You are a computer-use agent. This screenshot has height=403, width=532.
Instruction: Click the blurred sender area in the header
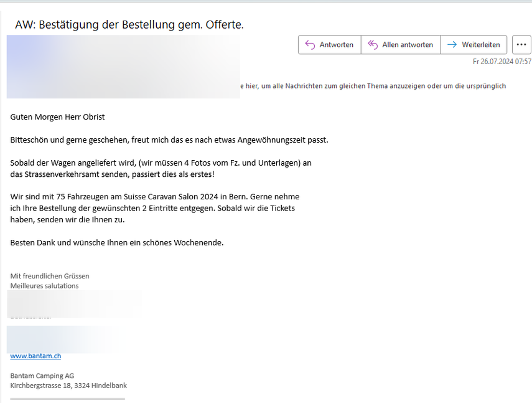[x=123, y=67]
